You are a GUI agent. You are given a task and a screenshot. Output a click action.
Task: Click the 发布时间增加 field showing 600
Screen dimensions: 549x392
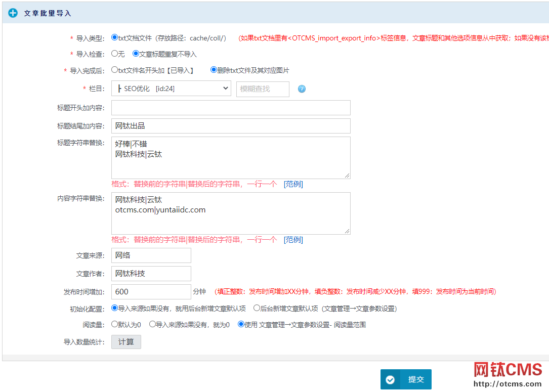pyautogui.click(x=151, y=292)
